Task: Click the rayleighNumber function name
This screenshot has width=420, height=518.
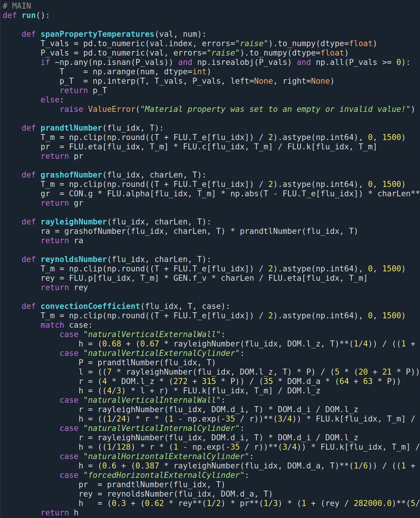Action: pyautogui.click(x=74, y=221)
